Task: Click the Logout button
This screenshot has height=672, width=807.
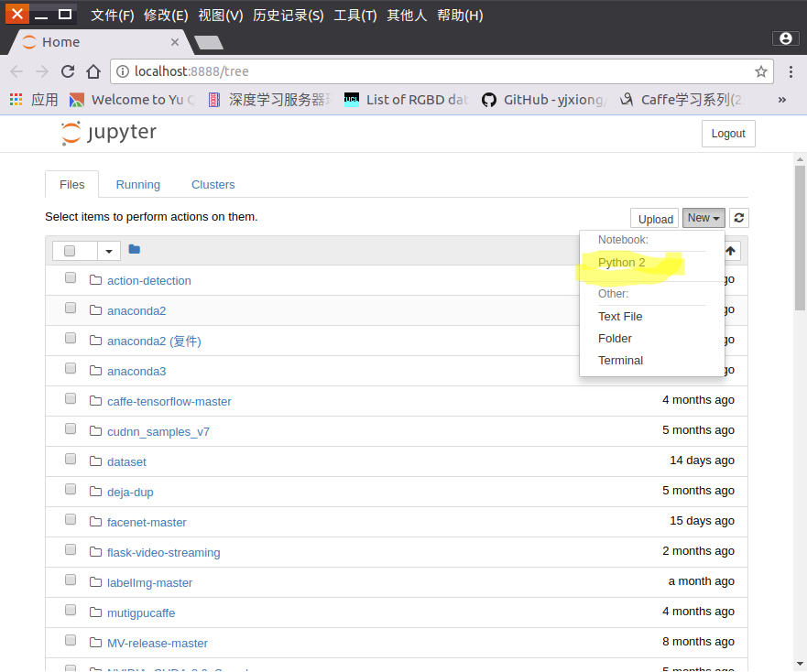Action: pos(728,134)
